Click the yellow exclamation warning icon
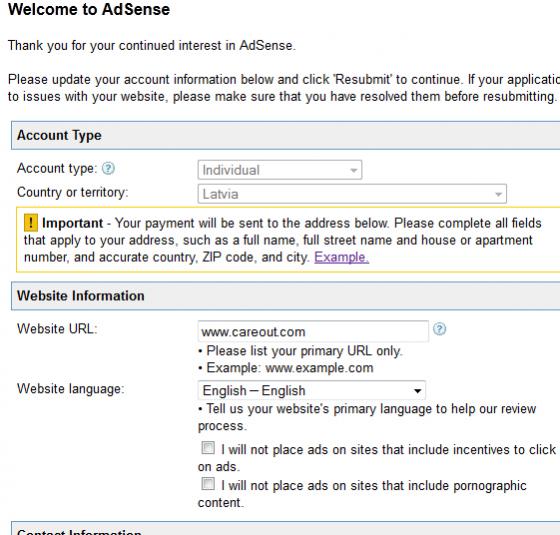This screenshot has height=535, width=560. coord(31,223)
